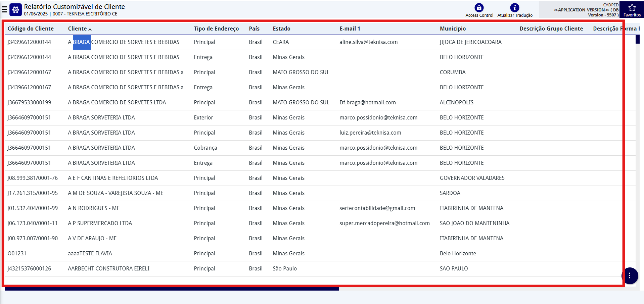This screenshot has width=644, height=304.
Task: Click the Municipio column header
Action: tap(453, 29)
